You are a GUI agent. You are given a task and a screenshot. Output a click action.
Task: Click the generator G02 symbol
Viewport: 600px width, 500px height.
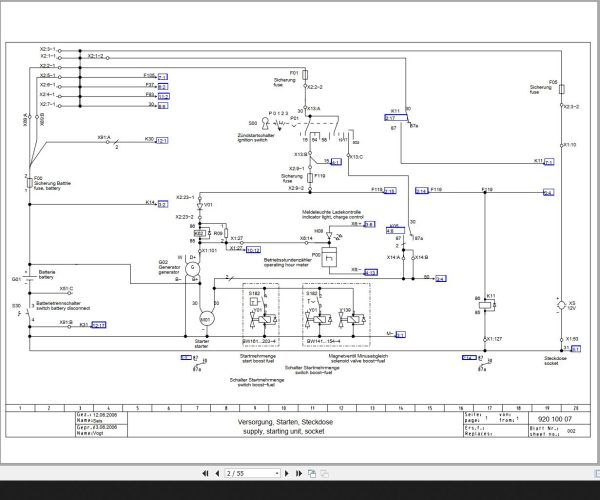[x=192, y=268]
